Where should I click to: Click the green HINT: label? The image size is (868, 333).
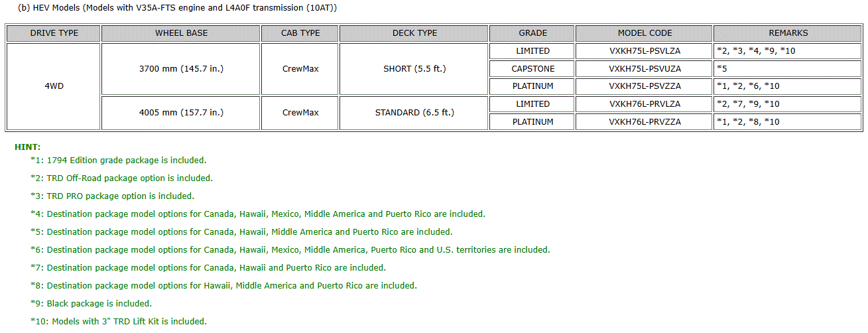27,147
